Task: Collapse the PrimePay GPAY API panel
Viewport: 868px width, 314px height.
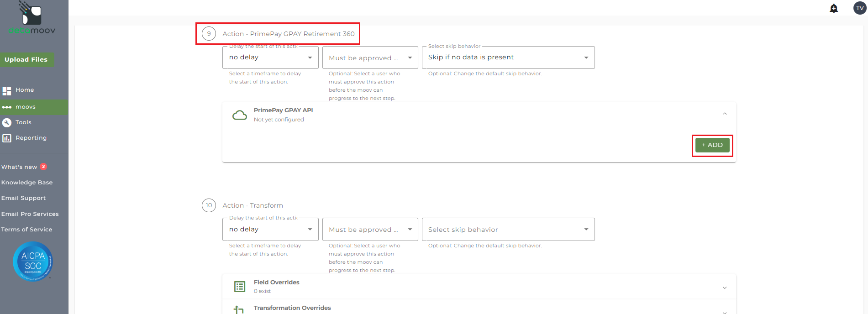Action: coord(725,114)
